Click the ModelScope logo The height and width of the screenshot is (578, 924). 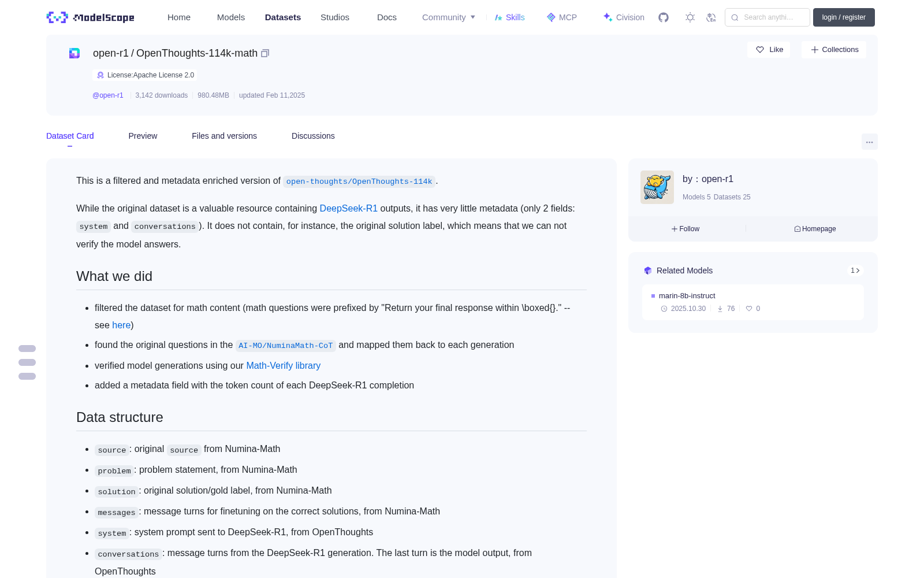(x=91, y=17)
